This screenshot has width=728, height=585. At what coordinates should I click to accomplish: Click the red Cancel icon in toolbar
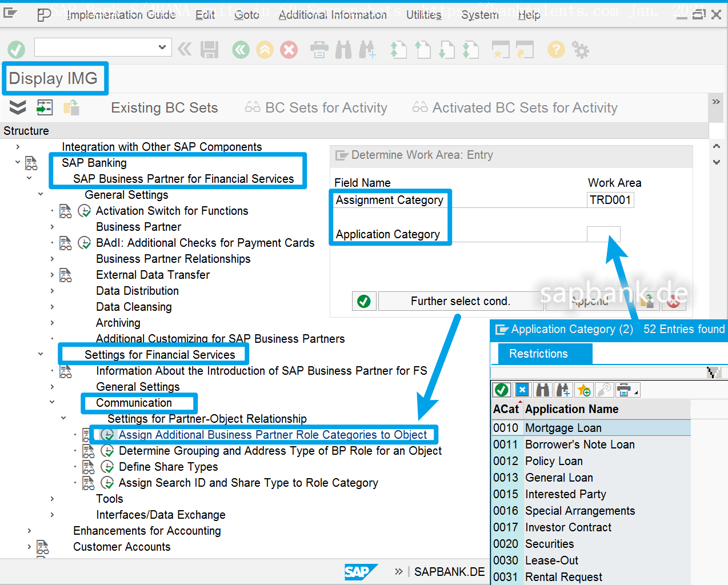289,50
